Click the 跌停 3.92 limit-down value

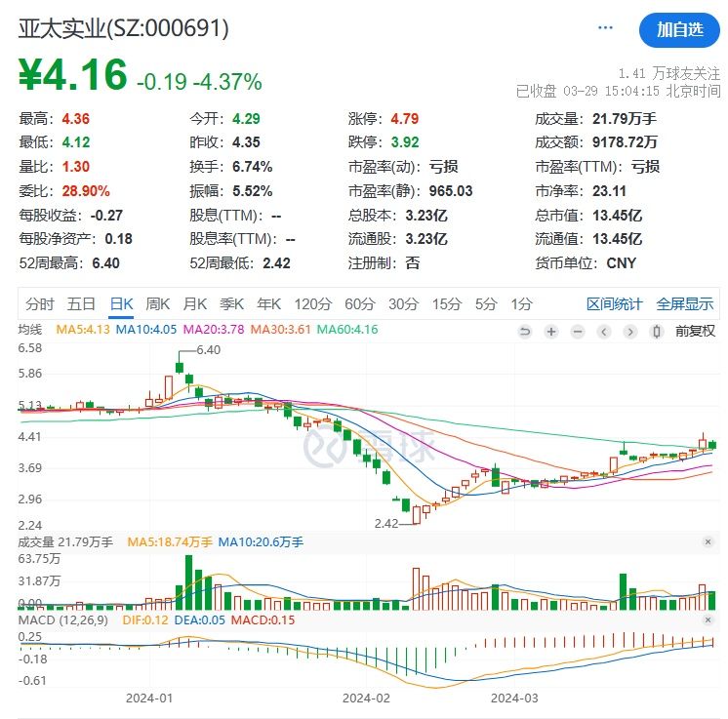point(404,142)
